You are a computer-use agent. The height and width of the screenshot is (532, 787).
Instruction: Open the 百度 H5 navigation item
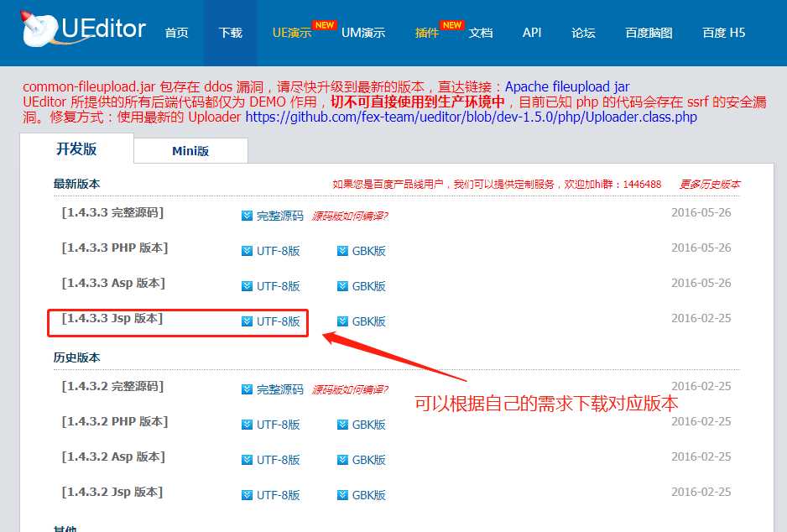[x=723, y=33]
